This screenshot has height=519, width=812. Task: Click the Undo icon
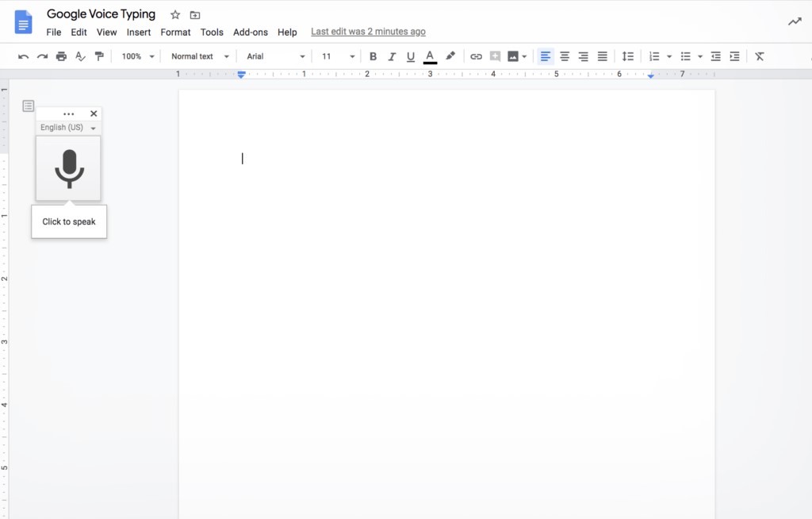tap(23, 56)
